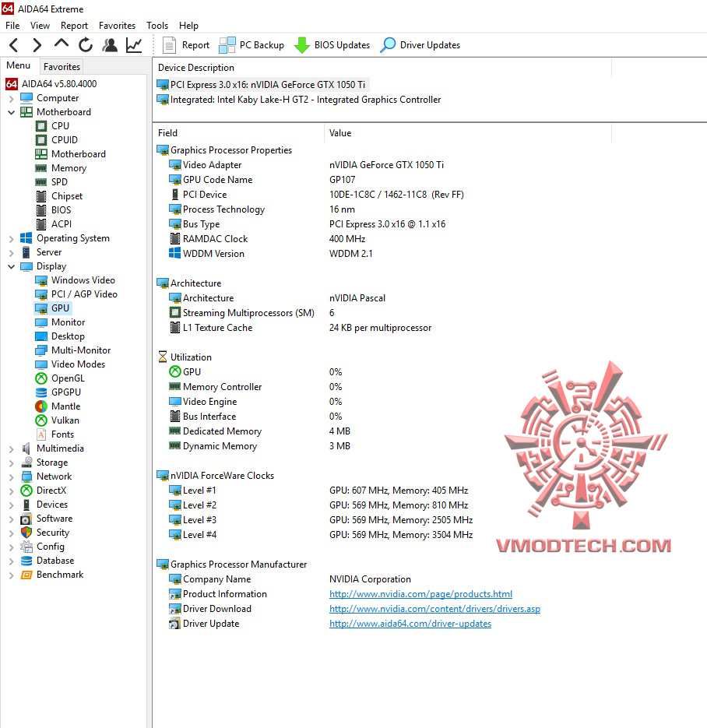Image resolution: width=707 pixels, height=728 pixels.
Task: Open nvidia drivers.asp download link
Action: [434, 609]
